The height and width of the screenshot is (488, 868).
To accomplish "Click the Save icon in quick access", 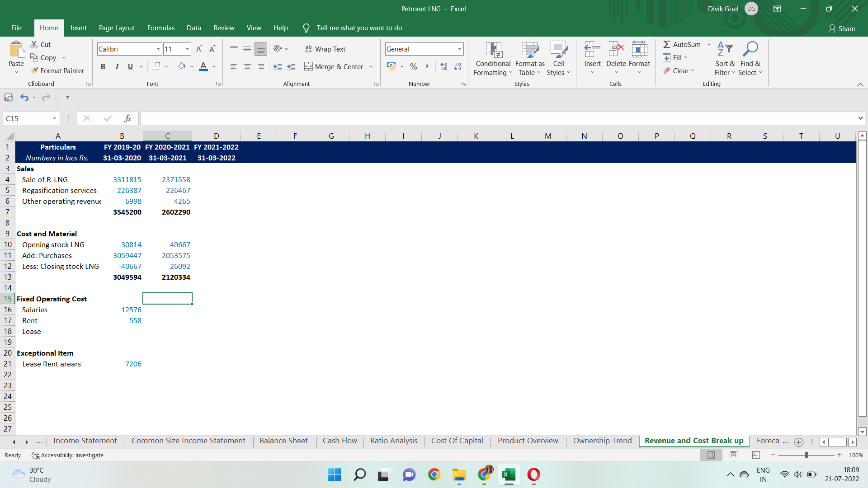I will [x=9, y=98].
